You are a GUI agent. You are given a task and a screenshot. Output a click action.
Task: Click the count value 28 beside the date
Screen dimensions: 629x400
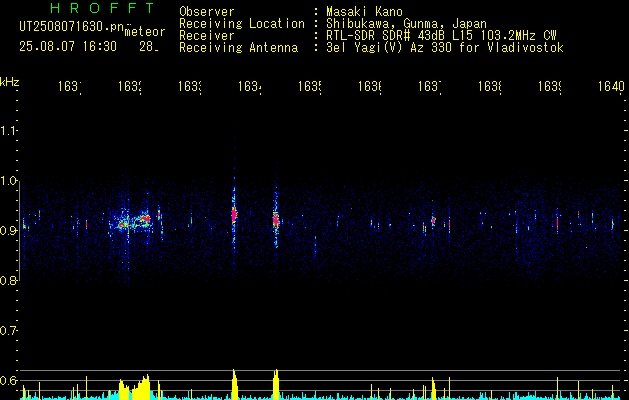click(149, 47)
